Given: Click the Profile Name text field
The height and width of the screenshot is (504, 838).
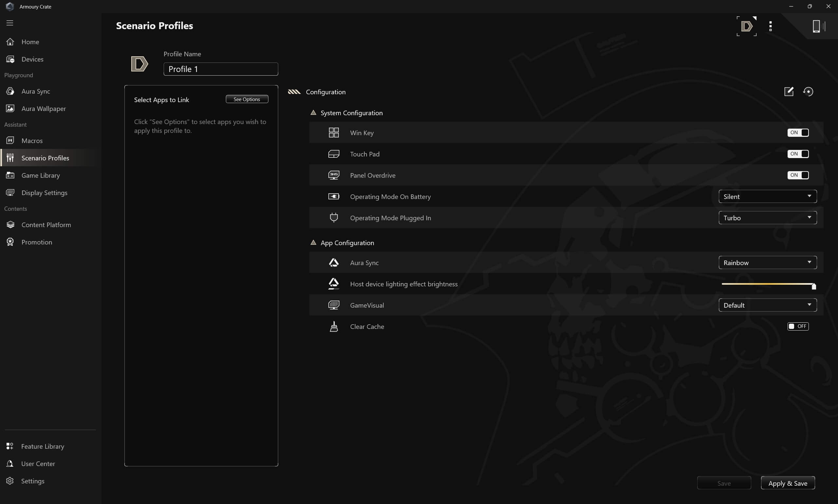Looking at the screenshot, I should (x=221, y=69).
